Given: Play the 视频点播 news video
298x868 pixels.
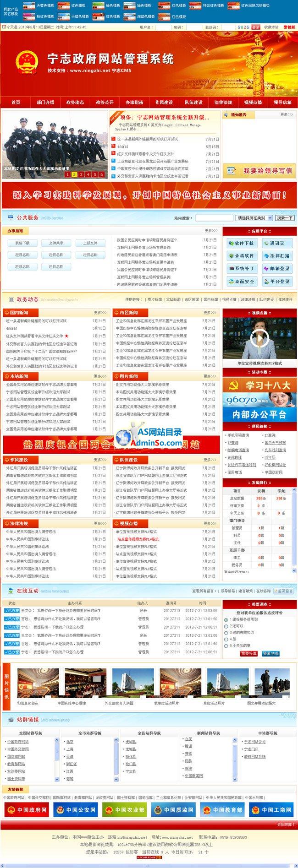Looking at the screenshot, I should pyautogui.click(x=259, y=339).
